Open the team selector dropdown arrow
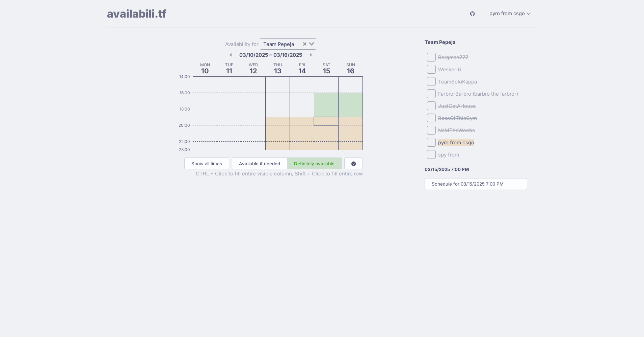The image size is (644, 337). coord(312,44)
